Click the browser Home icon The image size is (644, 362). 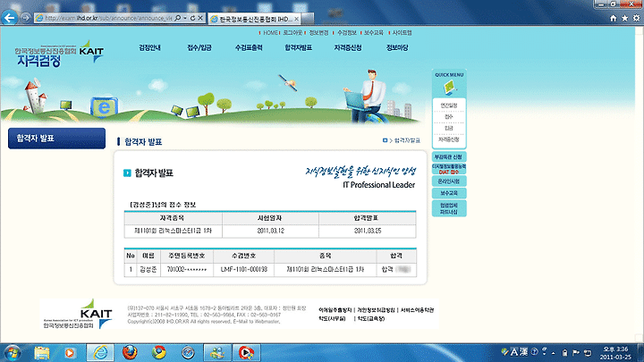[x=614, y=18]
